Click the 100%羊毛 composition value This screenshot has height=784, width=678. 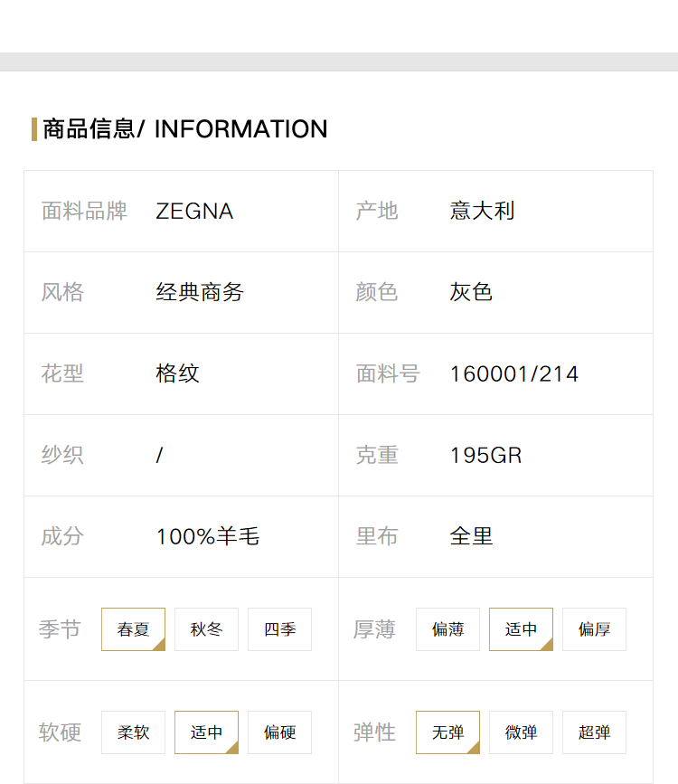(x=208, y=536)
